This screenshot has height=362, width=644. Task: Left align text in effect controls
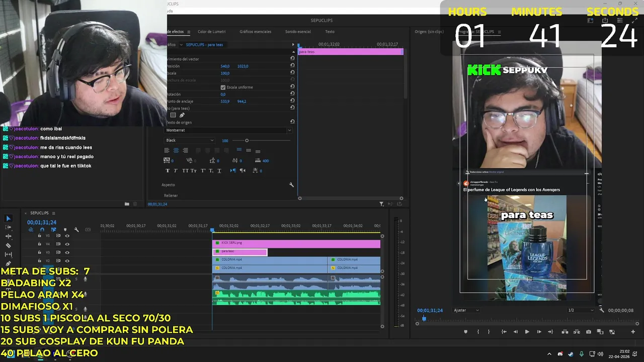pos(167,150)
